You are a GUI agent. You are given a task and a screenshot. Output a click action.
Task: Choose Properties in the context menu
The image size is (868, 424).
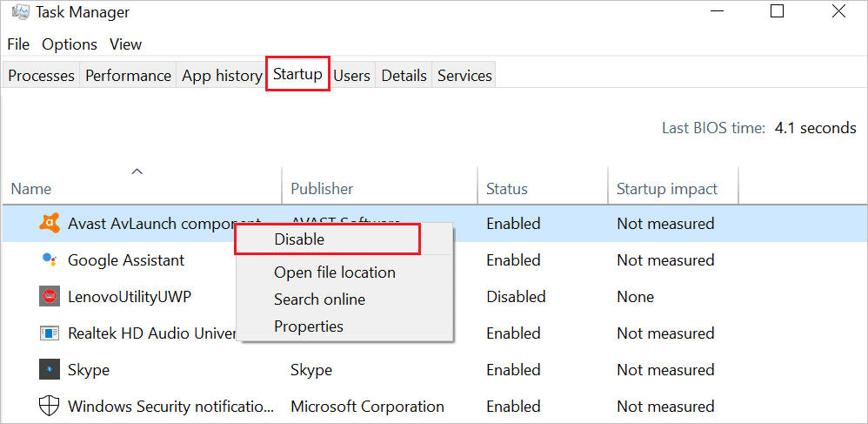point(309,326)
